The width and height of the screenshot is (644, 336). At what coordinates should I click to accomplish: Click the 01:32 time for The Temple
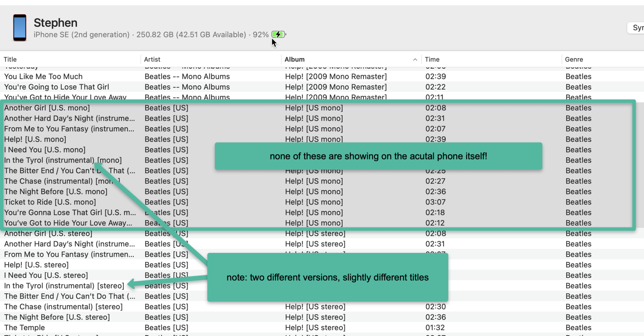[435, 328]
